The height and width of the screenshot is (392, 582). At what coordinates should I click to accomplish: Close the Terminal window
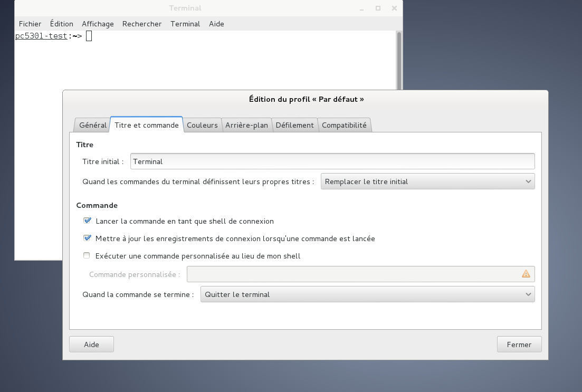tap(394, 8)
